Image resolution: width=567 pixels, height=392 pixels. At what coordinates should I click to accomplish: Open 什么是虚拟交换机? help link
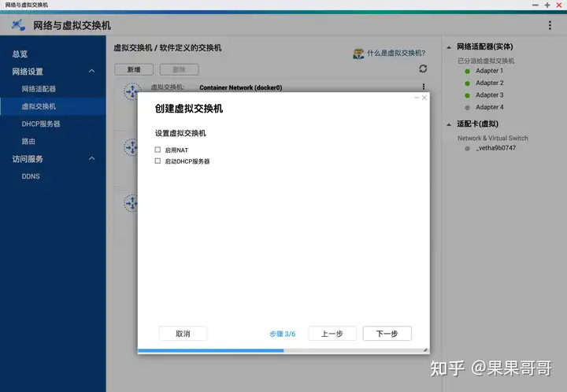pos(396,53)
